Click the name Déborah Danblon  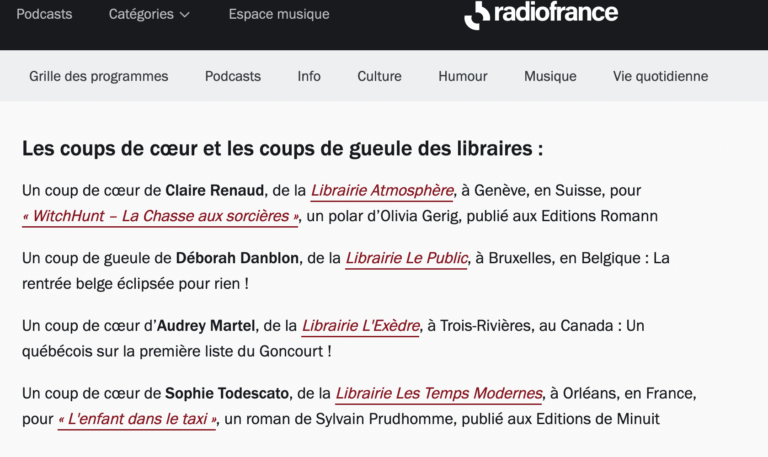(237, 258)
